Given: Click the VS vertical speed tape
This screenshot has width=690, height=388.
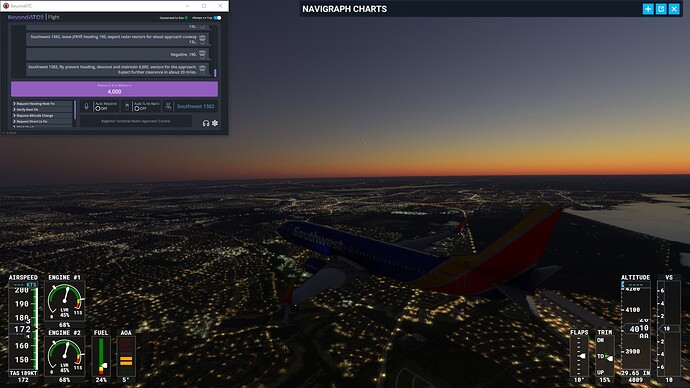Looking at the screenshot, I should [669, 329].
